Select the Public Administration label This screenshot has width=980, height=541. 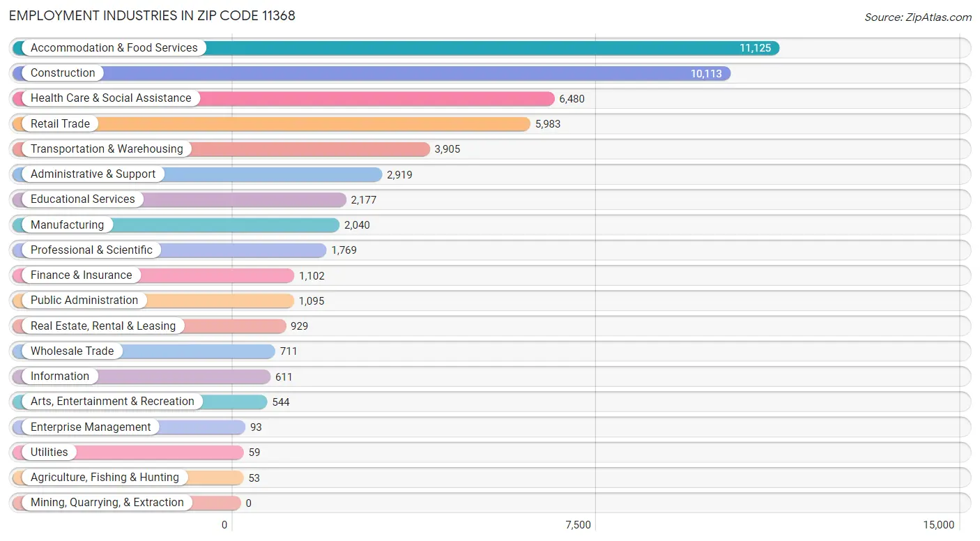coord(84,300)
